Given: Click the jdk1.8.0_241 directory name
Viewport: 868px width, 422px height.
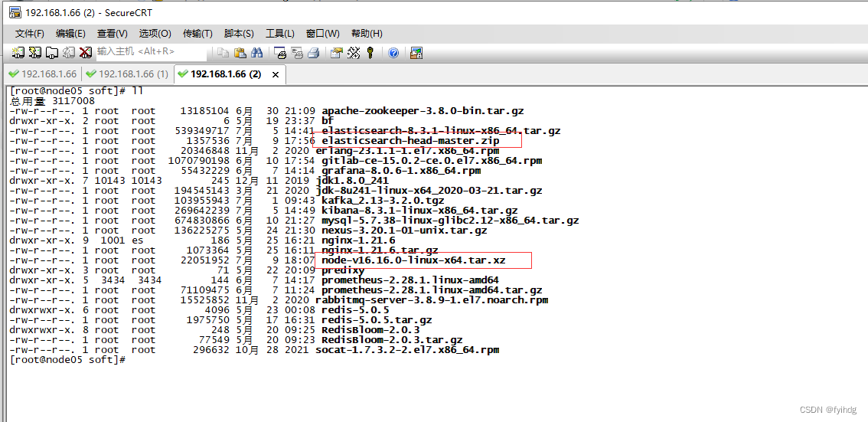Looking at the screenshot, I should click(x=352, y=181).
